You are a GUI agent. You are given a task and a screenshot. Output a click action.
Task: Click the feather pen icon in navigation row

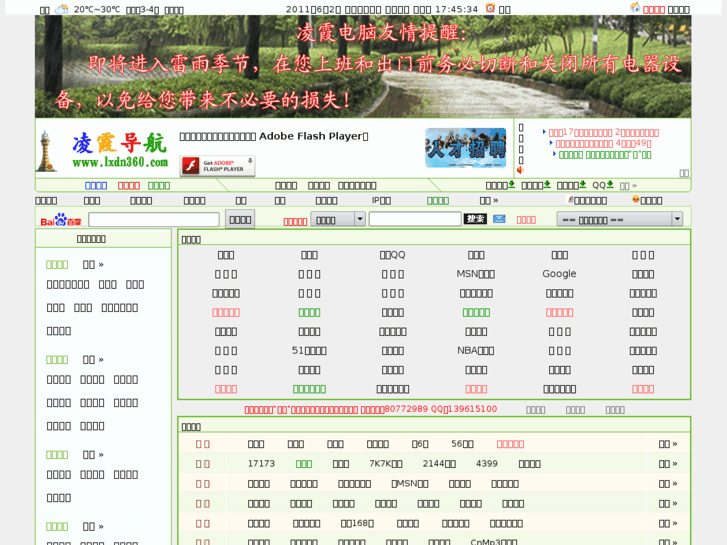click(x=571, y=199)
